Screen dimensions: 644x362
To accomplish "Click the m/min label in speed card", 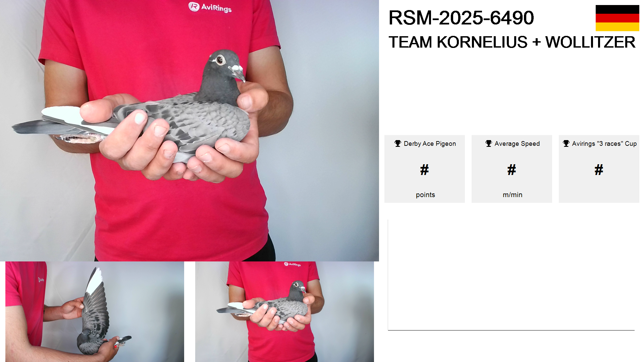I will (x=513, y=195).
